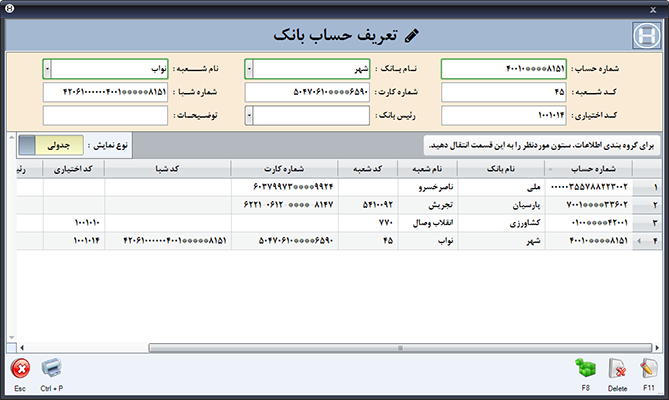Select row 4 header in grid
This screenshot has width=669, height=400.
[647, 241]
